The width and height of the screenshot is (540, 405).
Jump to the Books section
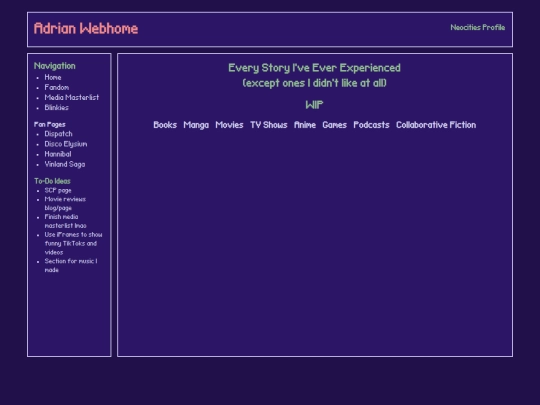pyautogui.click(x=165, y=125)
